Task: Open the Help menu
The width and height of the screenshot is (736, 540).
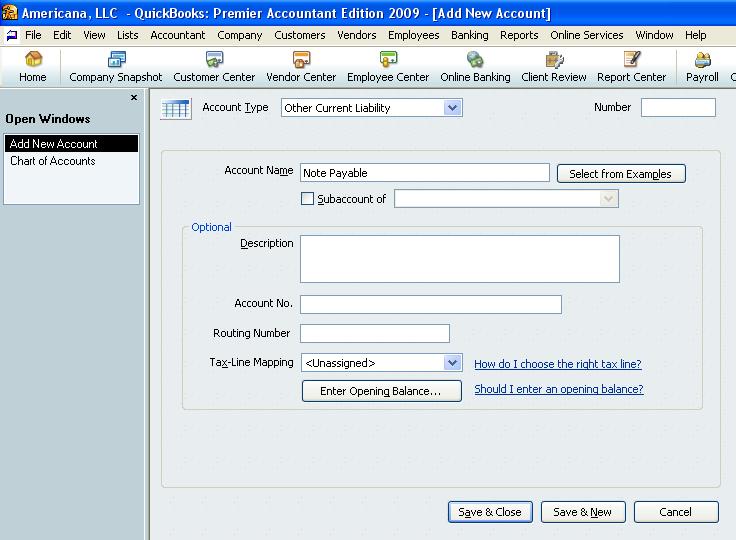Action: (x=696, y=35)
